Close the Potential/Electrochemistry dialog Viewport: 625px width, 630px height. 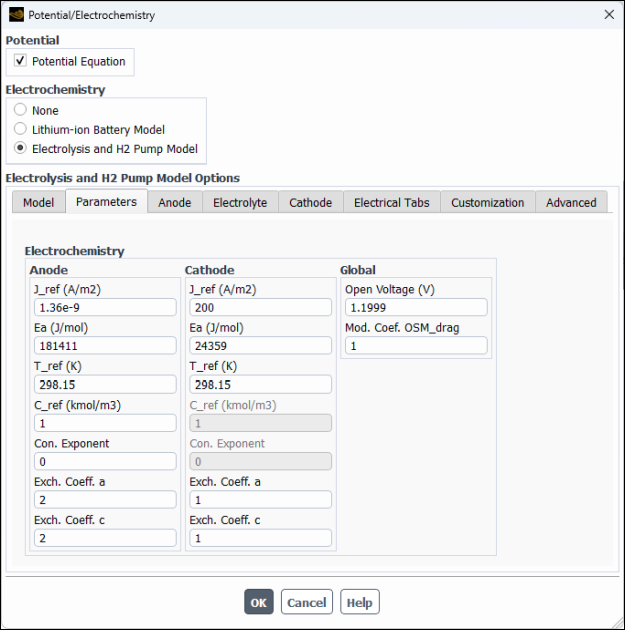(609, 14)
